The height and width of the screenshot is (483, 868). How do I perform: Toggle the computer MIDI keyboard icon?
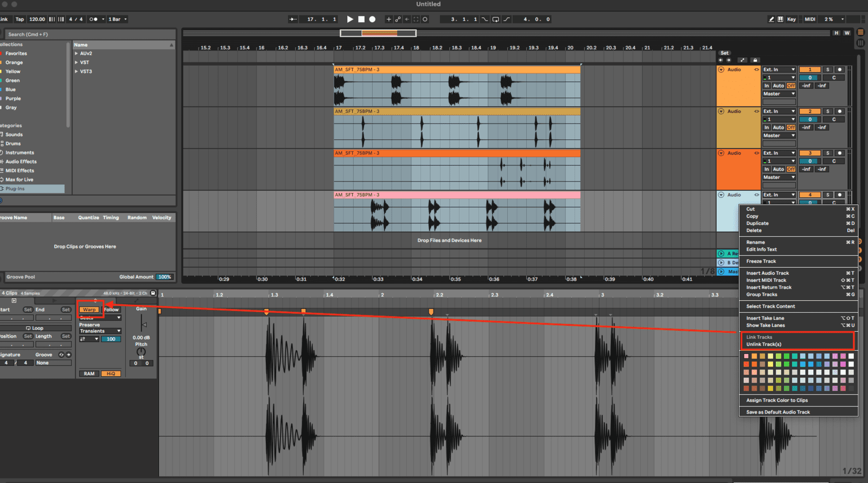click(x=780, y=19)
